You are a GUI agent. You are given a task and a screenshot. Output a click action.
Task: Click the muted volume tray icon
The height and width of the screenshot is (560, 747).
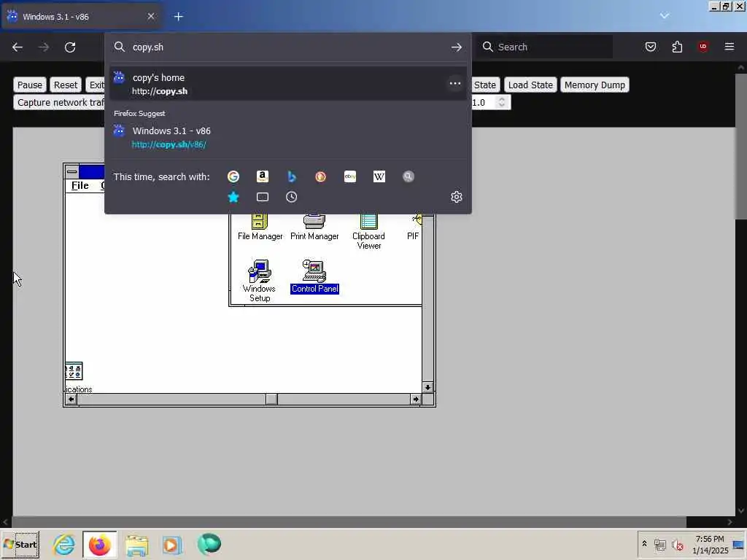click(x=678, y=545)
